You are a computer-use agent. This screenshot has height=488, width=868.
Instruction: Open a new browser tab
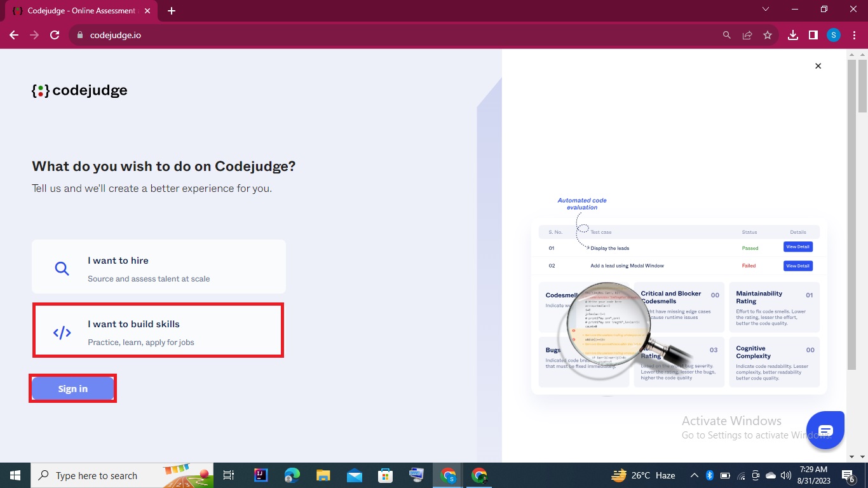pos(172,11)
